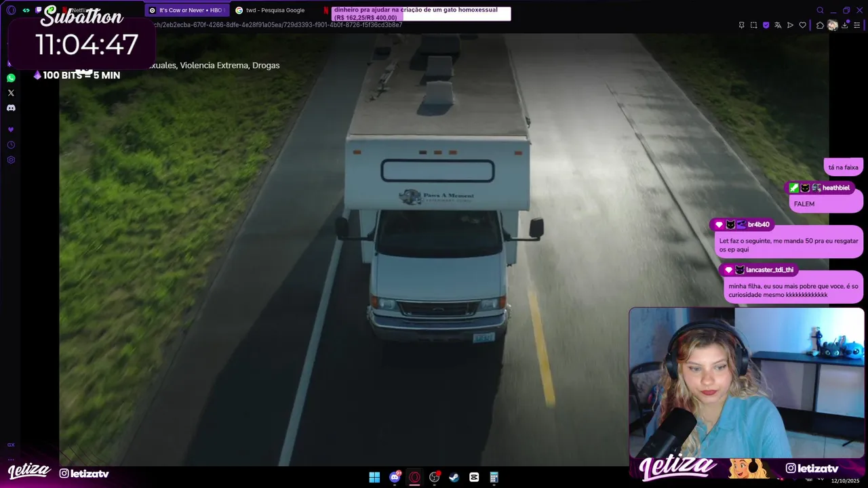The width and height of the screenshot is (868, 488).
Task: Click the 'Violencia Extrema, Drogas' rating text
Action: pyautogui.click(x=230, y=66)
